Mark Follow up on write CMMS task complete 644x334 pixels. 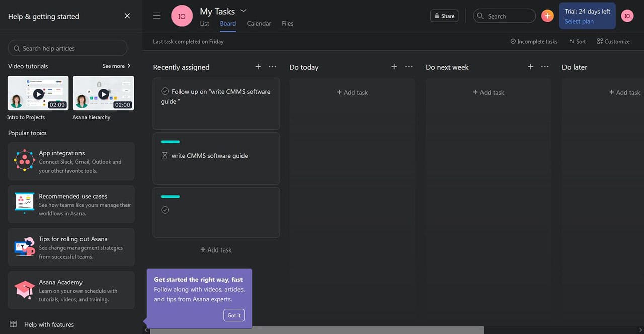[x=165, y=91]
